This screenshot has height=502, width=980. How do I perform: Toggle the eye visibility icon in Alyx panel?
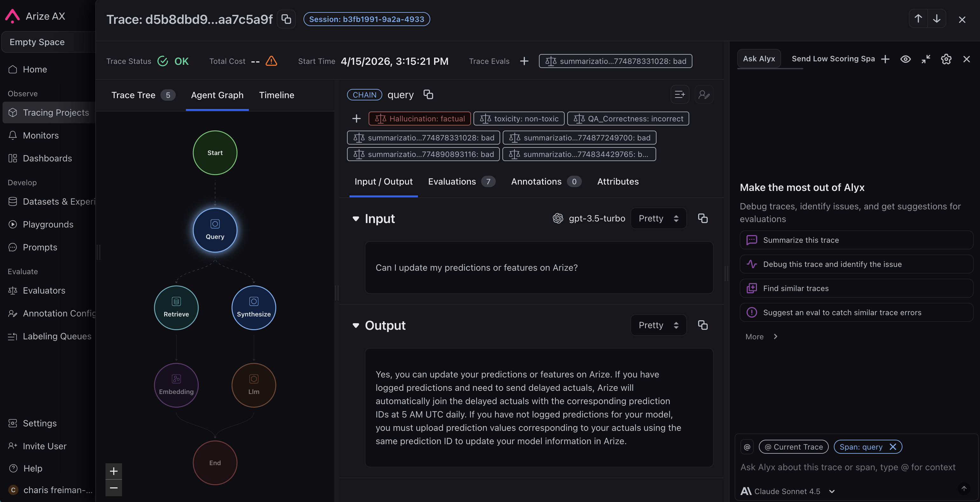[x=905, y=59]
